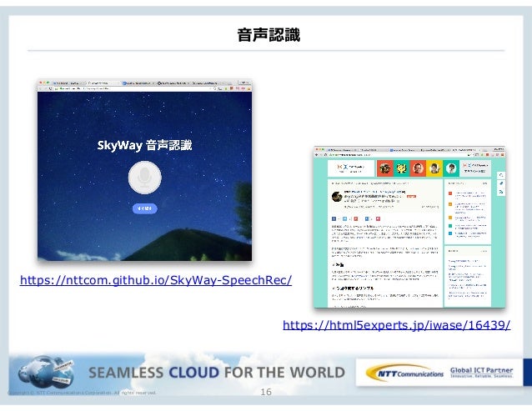Click "SEAMLESS CLOUD FOR THE WORLD" text

[x=217, y=373]
